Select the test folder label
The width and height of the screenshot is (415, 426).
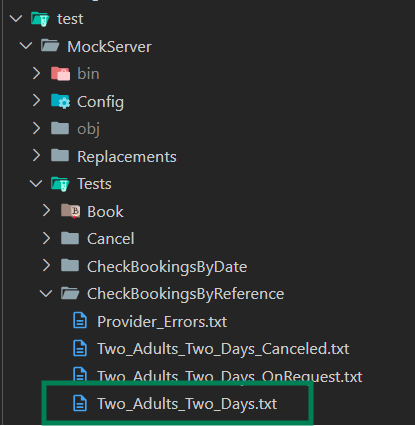click(70, 19)
